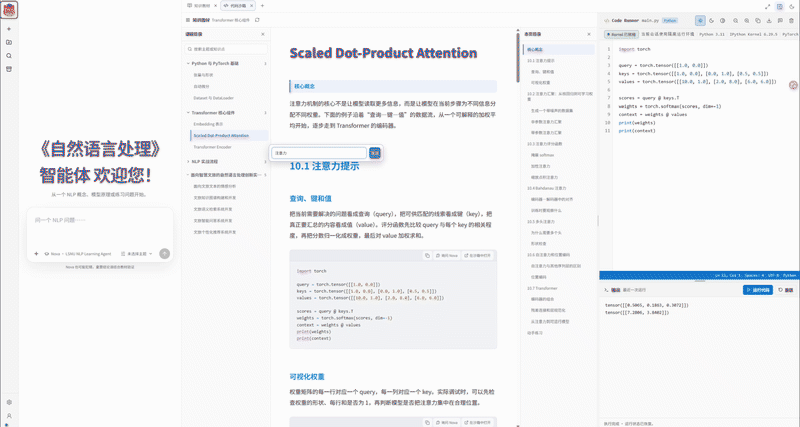Clear code with the Code Runner trash icon
Viewport: 800px width, 427px height.
[x=791, y=21]
